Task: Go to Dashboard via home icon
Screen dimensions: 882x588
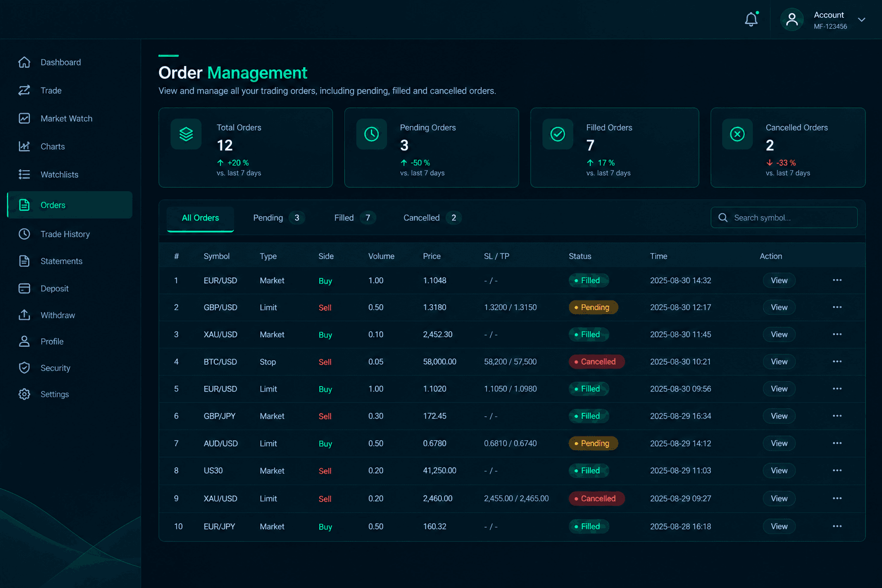Action: tap(24, 62)
